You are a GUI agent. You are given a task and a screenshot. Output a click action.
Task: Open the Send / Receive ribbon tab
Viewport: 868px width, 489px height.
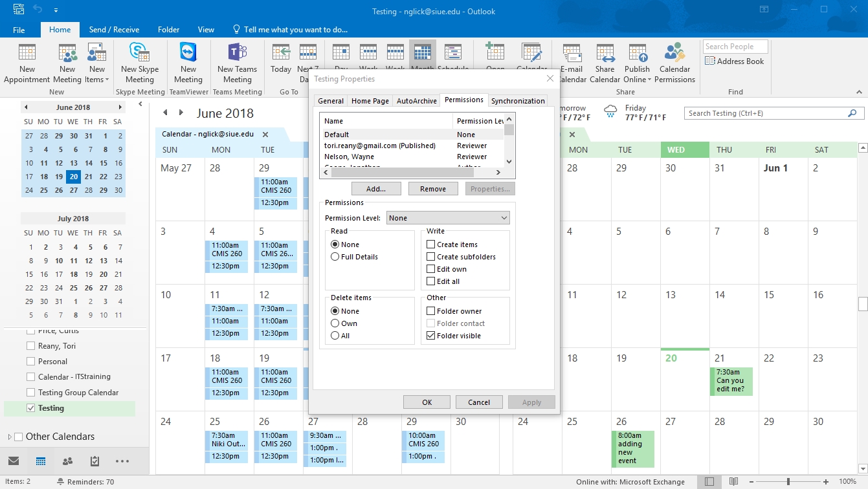click(x=114, y=30)
